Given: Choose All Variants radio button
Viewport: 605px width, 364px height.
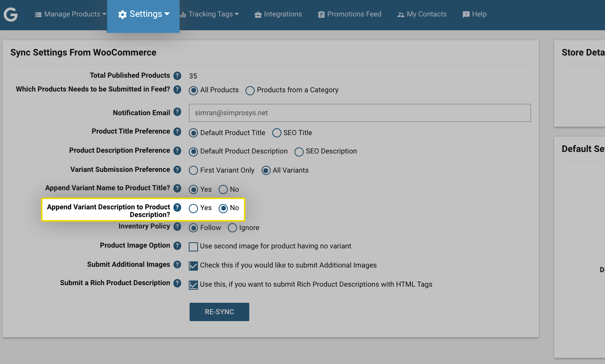Looking at the screenshot, I should (x=266, y=170).
